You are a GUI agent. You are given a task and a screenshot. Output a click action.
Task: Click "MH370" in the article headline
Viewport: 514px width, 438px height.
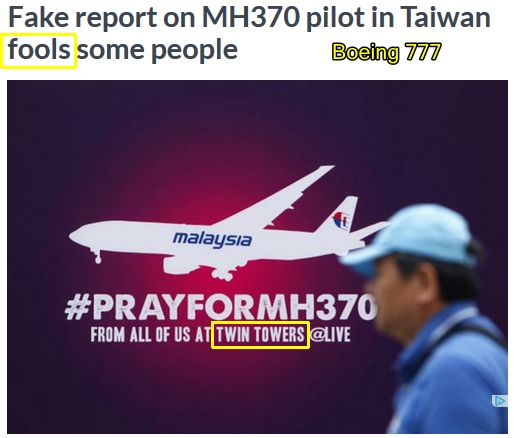click(x=250, y=17)
